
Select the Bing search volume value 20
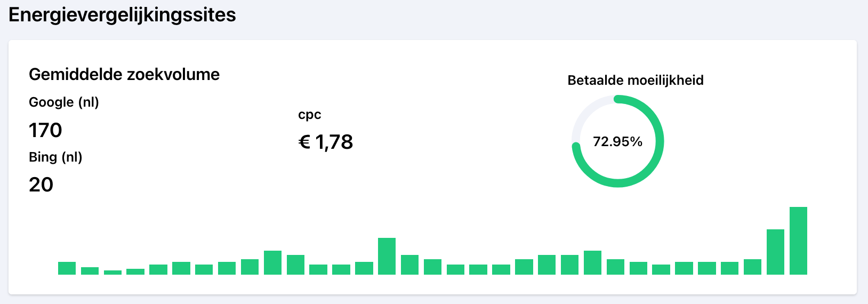coord(41,185)
